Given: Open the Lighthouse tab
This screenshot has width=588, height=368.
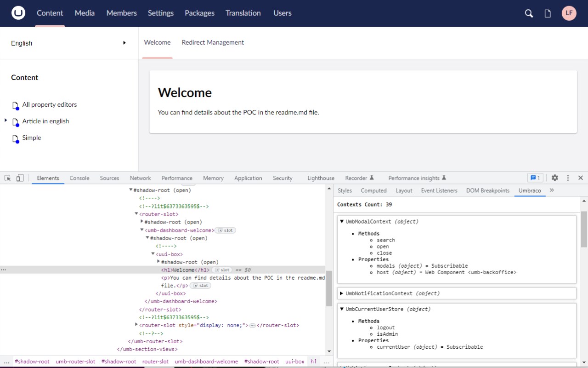Looking at the screenshot, I should click(321, 178).
